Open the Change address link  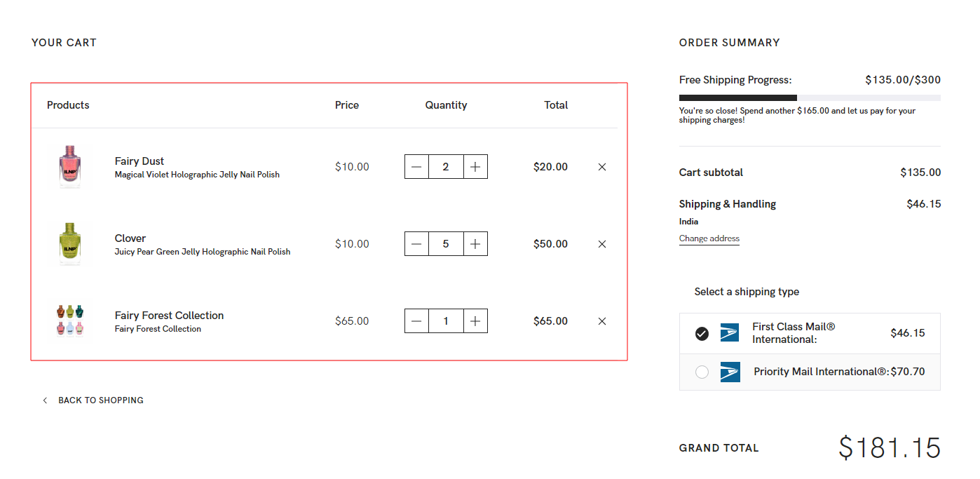tap(709, 238)
